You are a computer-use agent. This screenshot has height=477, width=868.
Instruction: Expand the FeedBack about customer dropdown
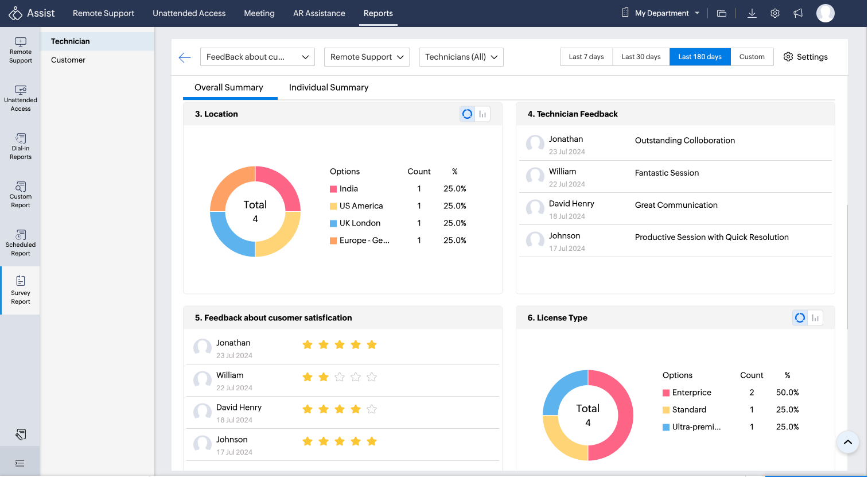pos(257,57)
